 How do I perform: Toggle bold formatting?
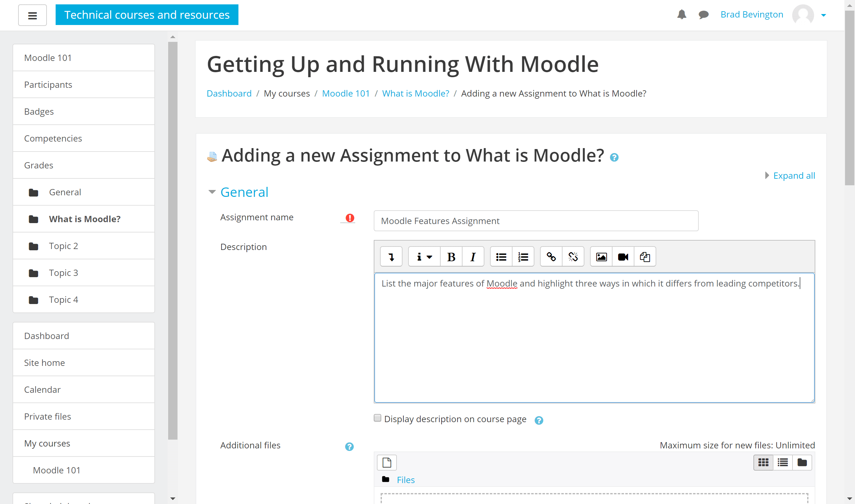(x=451, y=257)
